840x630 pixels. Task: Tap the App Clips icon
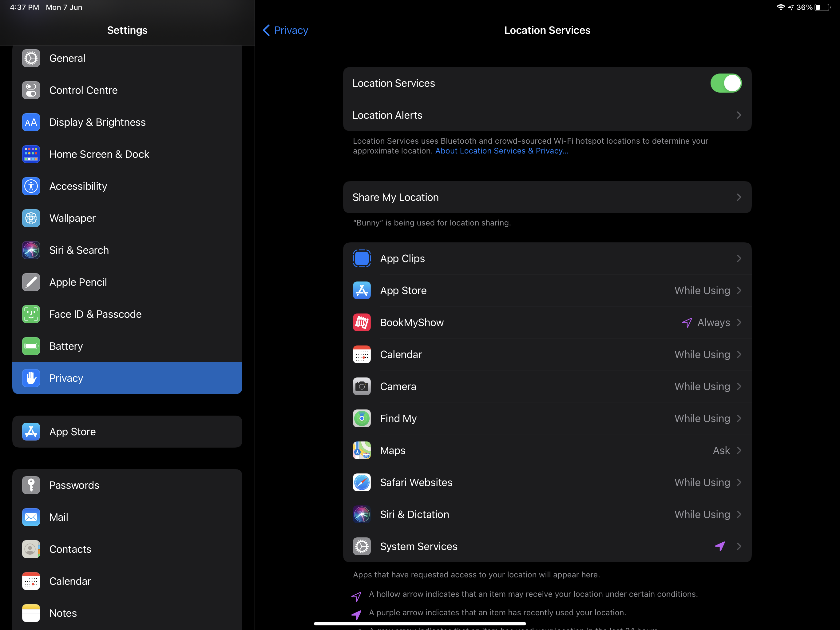pos(362,258)
